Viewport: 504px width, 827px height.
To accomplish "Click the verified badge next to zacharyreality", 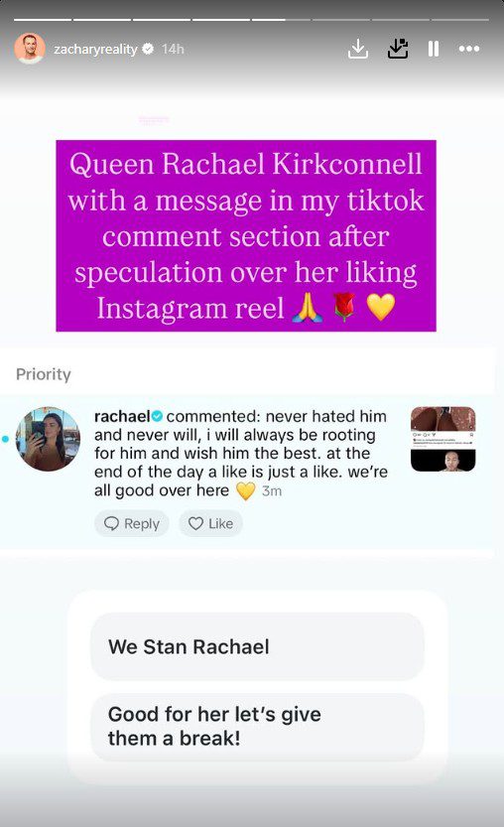I will 148,49.
